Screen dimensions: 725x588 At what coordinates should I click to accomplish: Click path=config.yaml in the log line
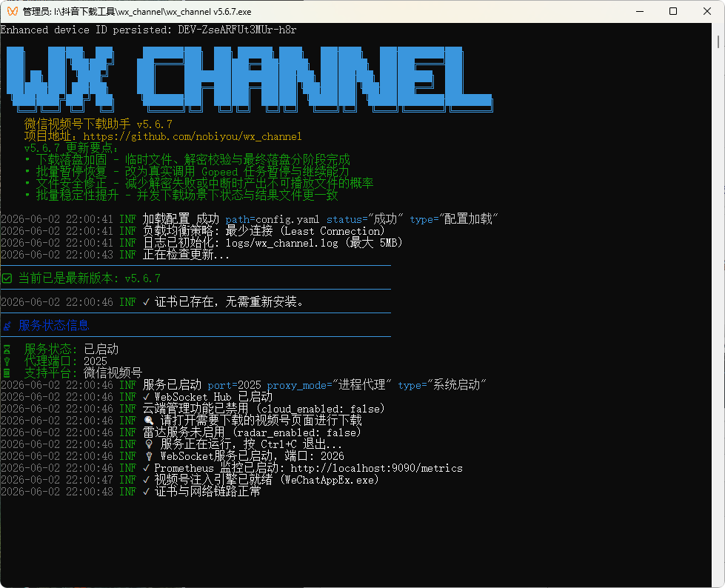pos(273,219)
